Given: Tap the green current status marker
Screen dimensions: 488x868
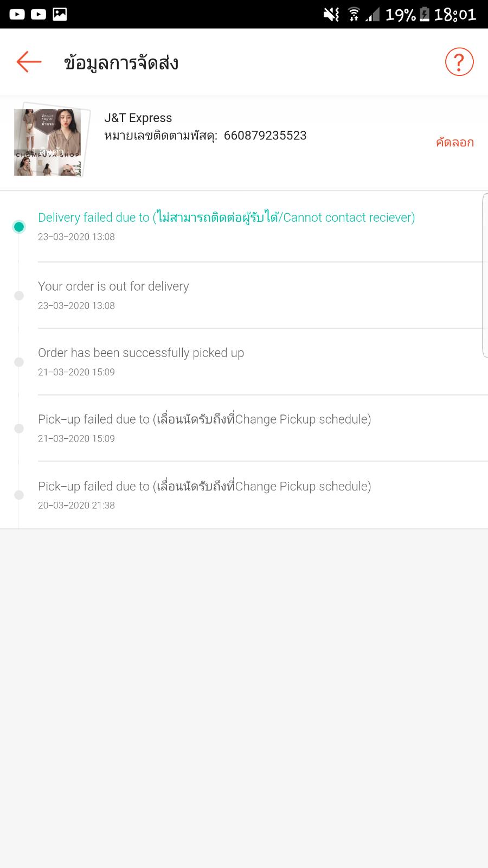Looking at the screenshot, I should click(x=19, y=227).
